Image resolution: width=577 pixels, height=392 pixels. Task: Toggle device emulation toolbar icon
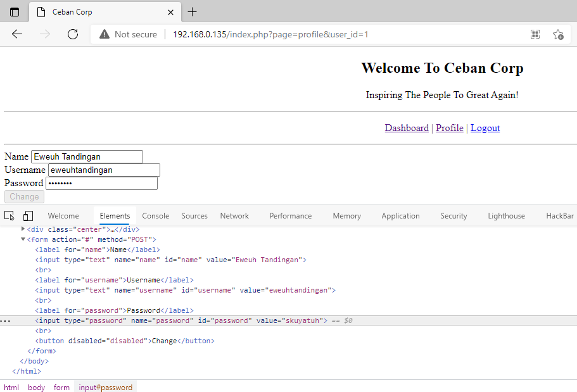[29, 216]
